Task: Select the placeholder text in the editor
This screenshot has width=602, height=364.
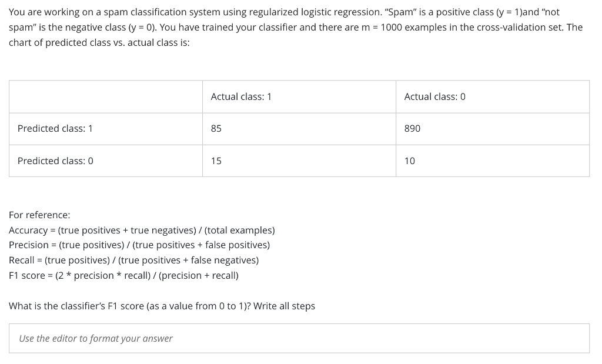Action: [x=96, y=338]
